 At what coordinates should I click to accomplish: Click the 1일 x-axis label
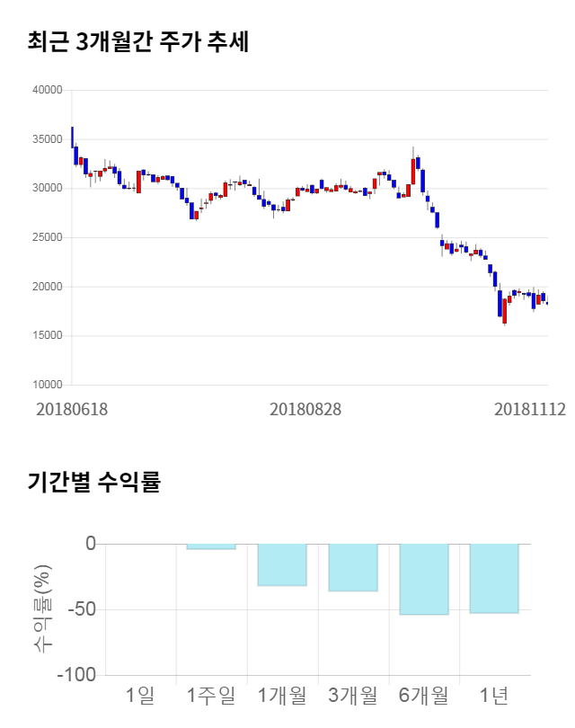[140, 695]
